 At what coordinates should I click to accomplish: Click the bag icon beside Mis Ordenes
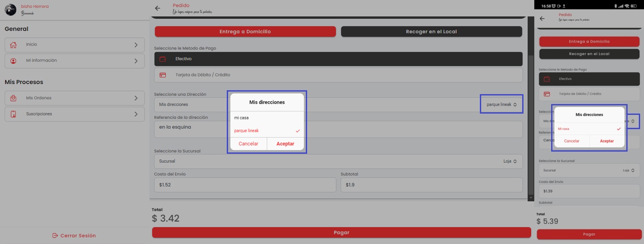(13, 98)
